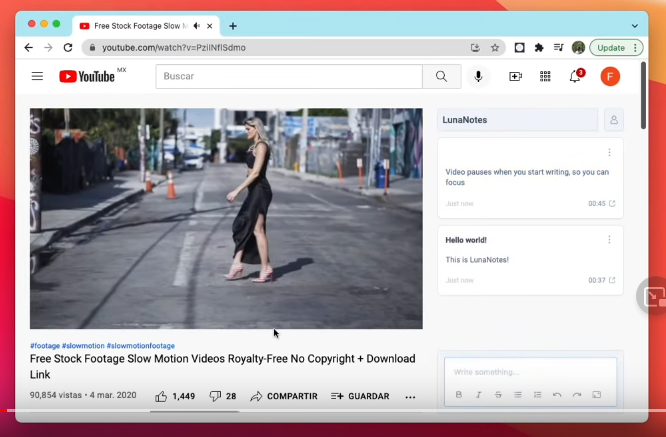Undo the last note edit
Image resolution: width=666 pixels, height=437 pixels.
click(557, 395)
